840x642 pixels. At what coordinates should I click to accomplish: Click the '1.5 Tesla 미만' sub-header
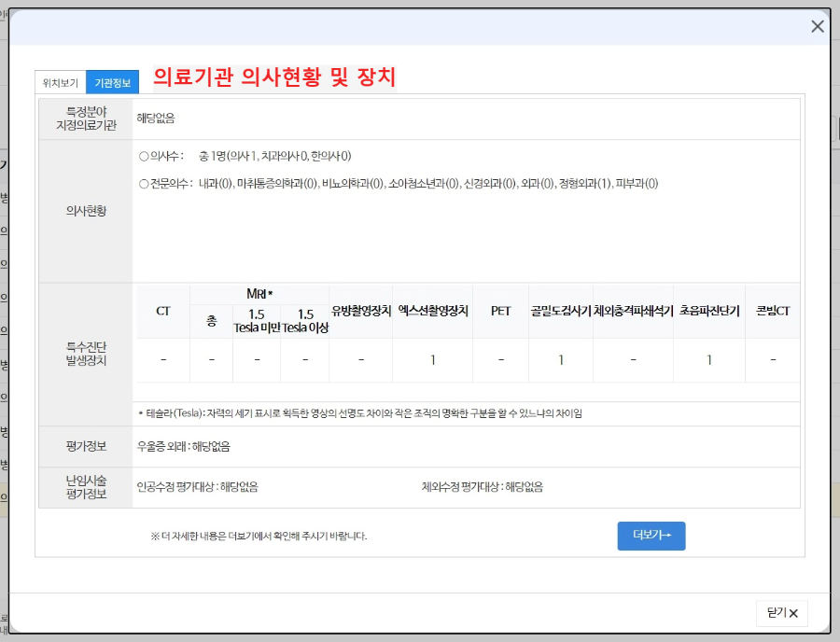pyautogui.click(x=257, y=321)
